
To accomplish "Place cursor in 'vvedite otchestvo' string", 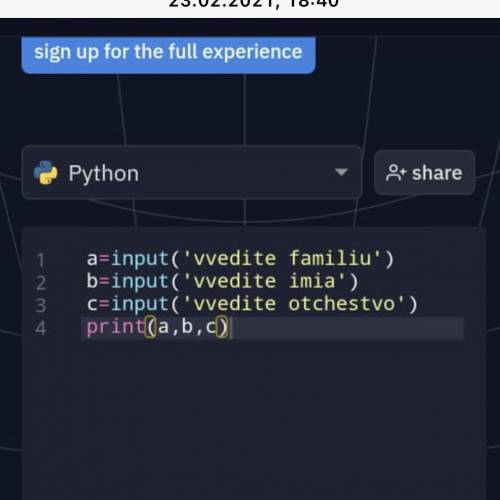I will [294, 304].
